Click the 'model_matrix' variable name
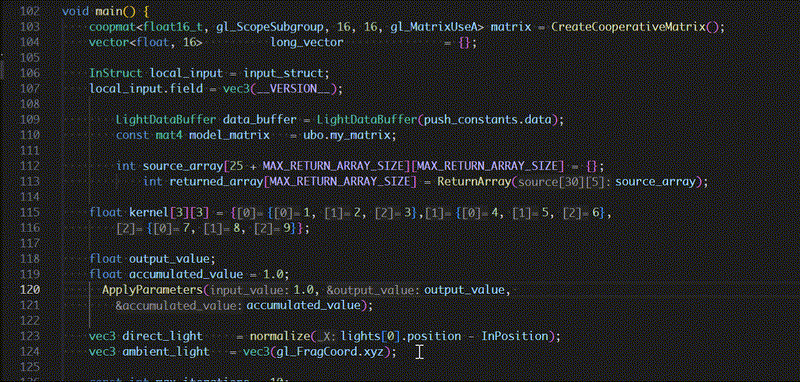 click(230, 135)
